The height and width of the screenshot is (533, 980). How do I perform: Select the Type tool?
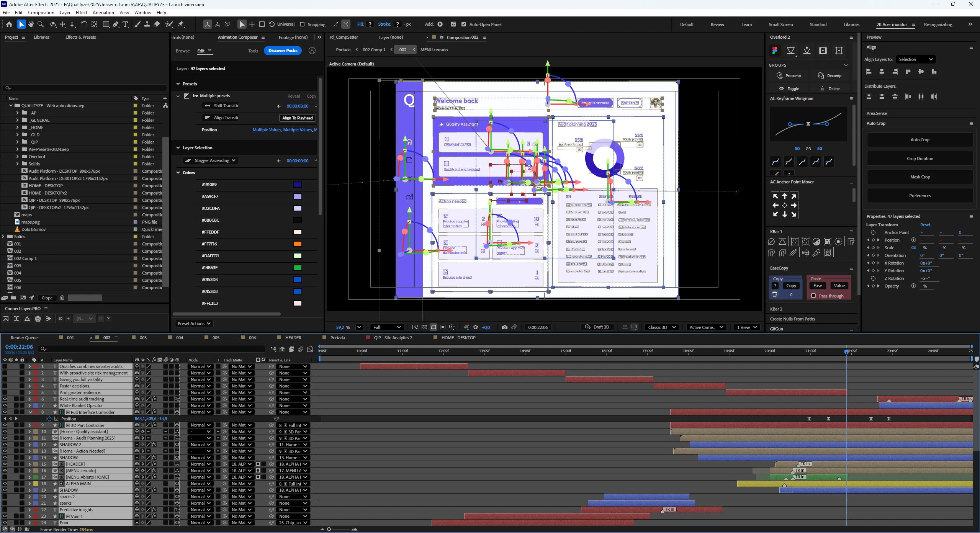(125, 24)
